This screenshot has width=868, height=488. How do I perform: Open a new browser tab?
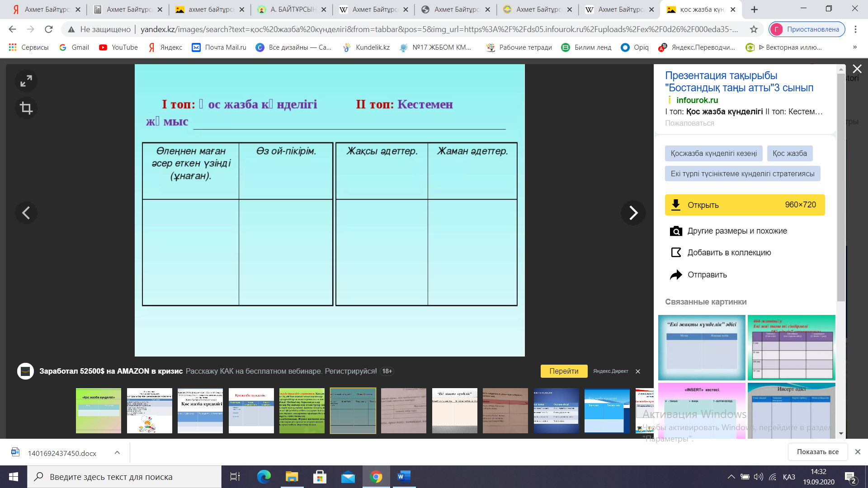pos(755,9)
